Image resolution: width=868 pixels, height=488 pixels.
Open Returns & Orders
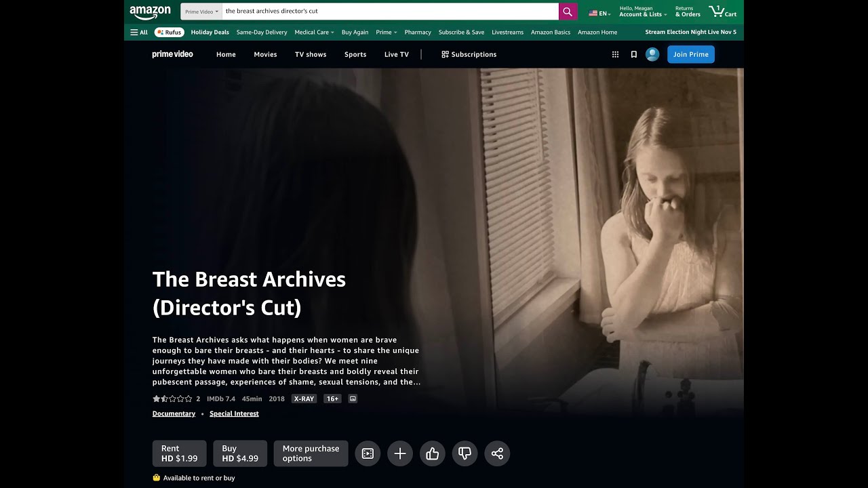click(x=688, y=12)
